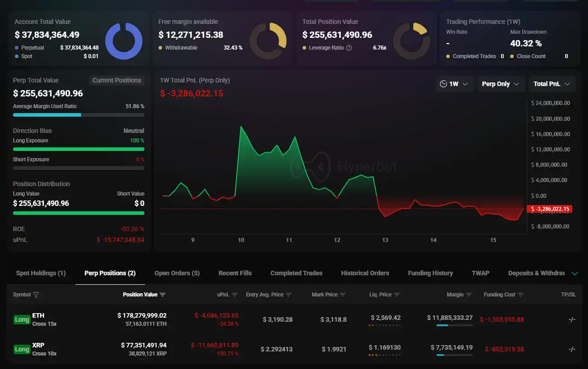This screenshot has width=588, height=369.
Task: Switch to Funding History tab
Action: [x=430, y=273]
